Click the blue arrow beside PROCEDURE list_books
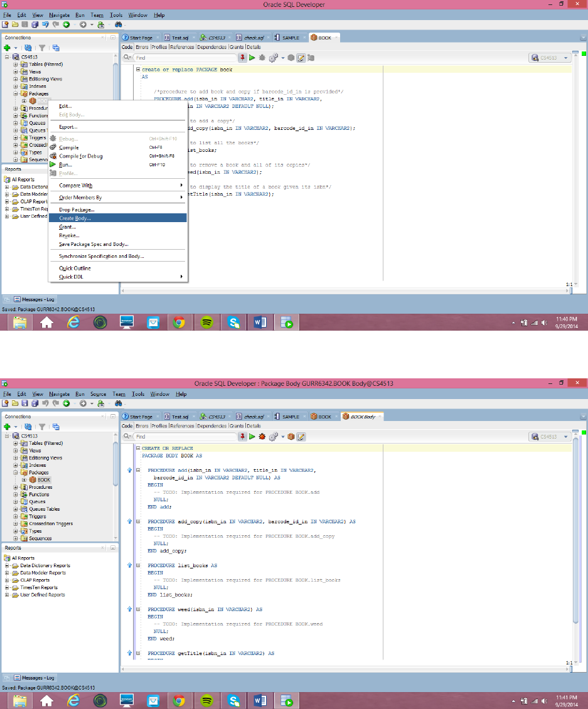The height and width of the screenshot is (709, 588). pos(129,565)
